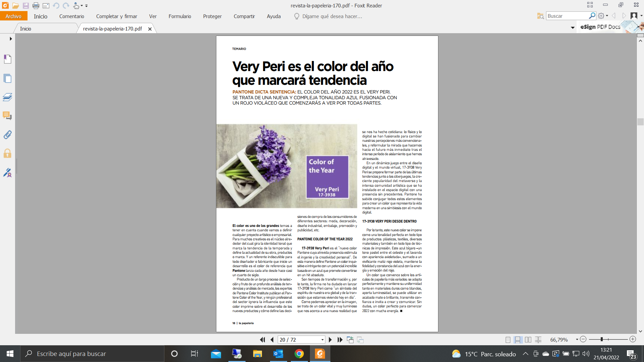Click the vertical scrollbar thumb
This screenshot has height=362, width=644.
click(x=640, y=122)
